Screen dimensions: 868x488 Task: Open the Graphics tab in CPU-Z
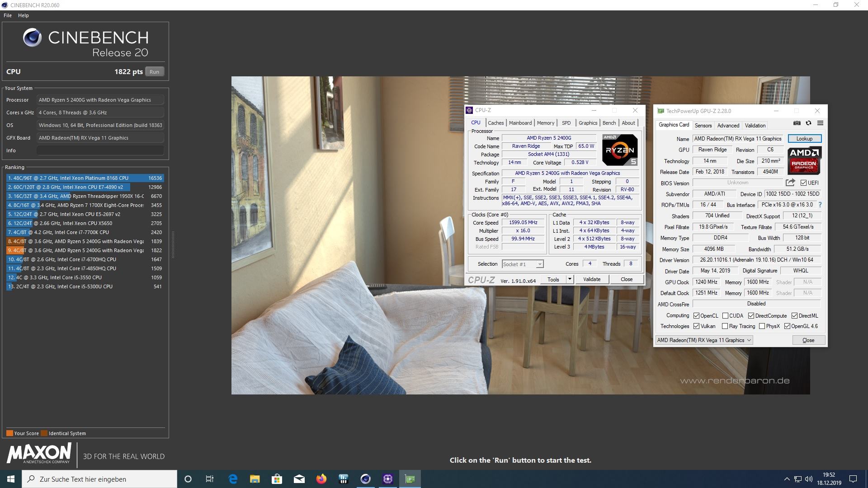588,123
